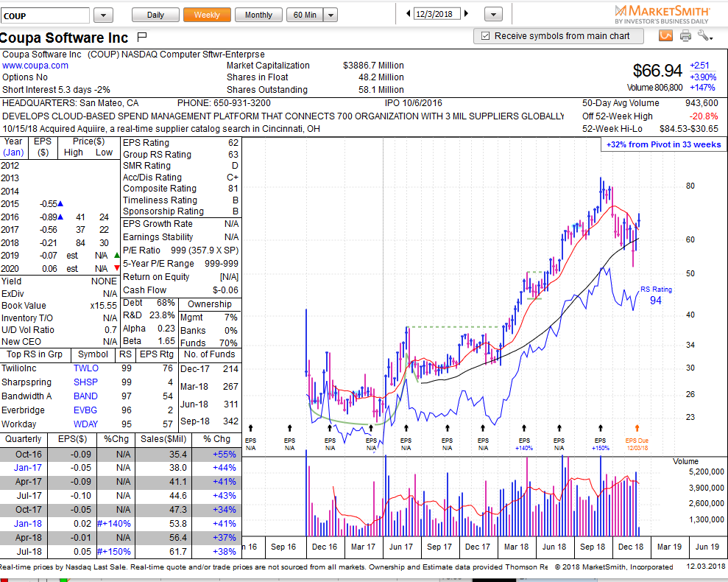The width and height of the screenshot is (728, 582).
Task: Open the orange chart pattern icon
Action: click(665, 35)
